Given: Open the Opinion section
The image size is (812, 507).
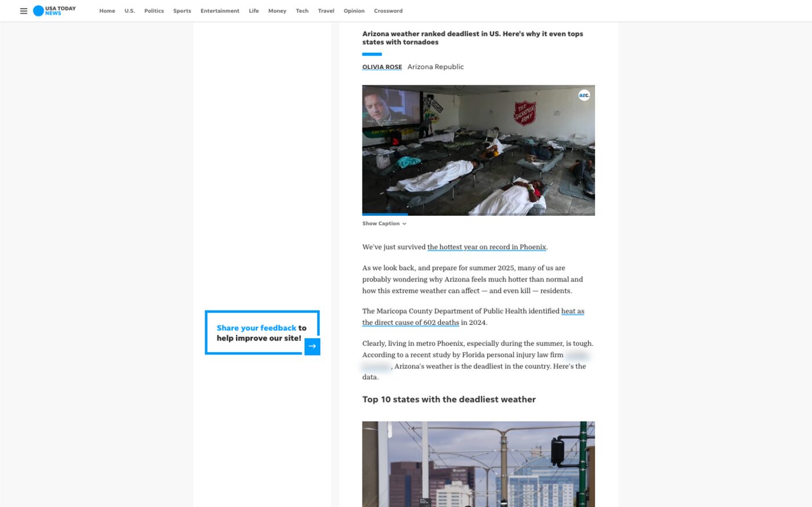Looking at the screenshot, I should (354, 11).
